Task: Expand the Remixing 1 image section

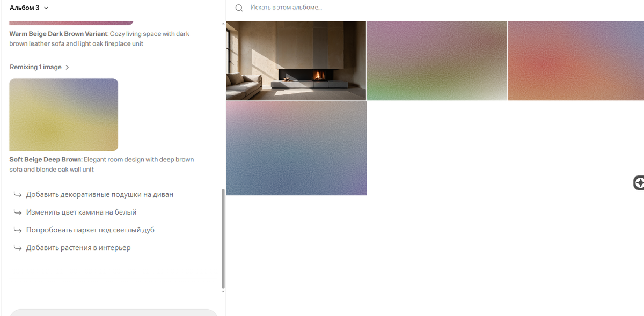Action: 40,67
